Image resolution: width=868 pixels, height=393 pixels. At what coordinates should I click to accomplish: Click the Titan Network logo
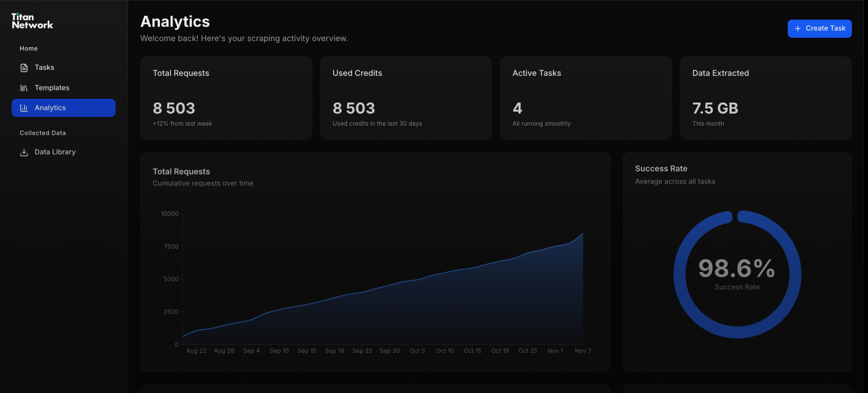coord(32,20)
